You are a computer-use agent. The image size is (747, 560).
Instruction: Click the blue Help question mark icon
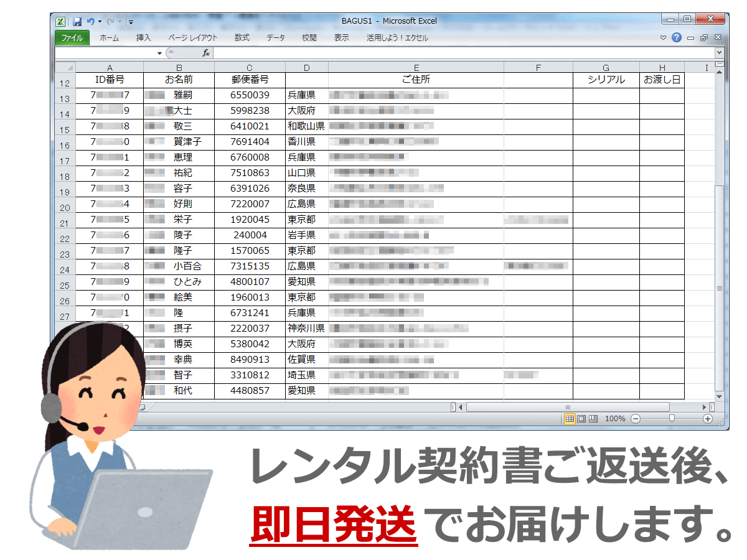[x=677, y=38]
